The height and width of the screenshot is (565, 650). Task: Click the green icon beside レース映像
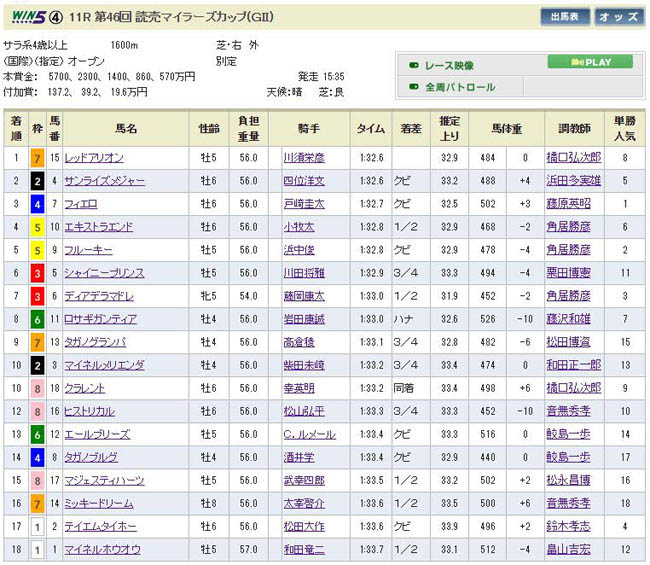pyautogui.click(x=413, y=66)
